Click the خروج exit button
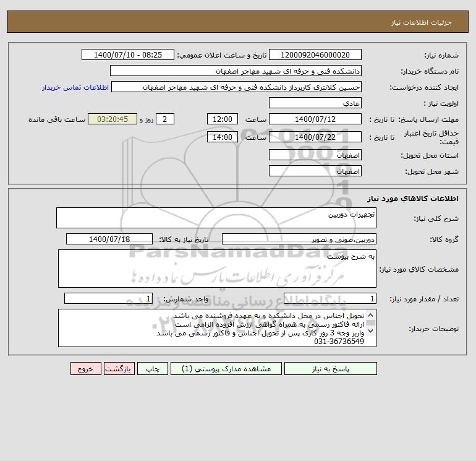The width and height of the screenshot is (476, 461). tap(85, 369)
